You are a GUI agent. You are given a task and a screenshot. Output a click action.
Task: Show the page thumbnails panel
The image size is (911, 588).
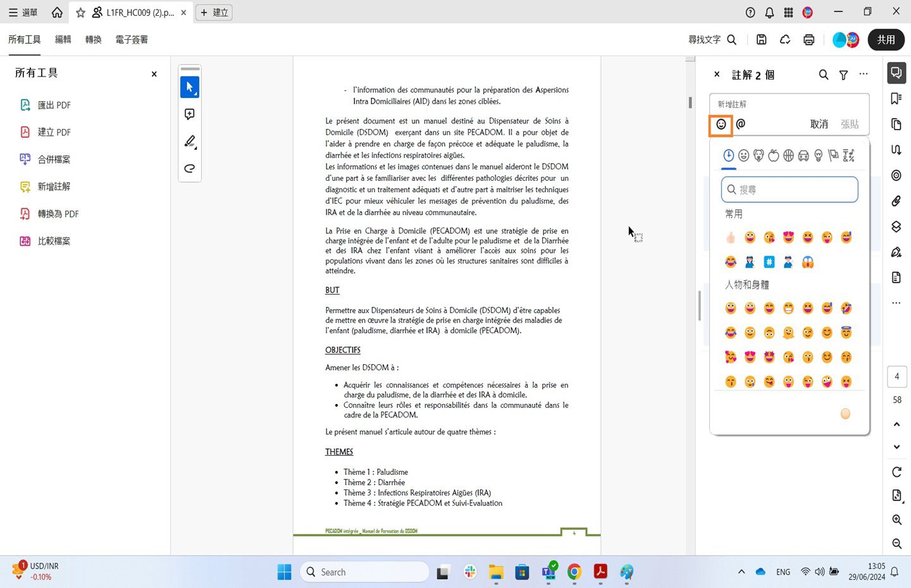click(x=896, y=124)
